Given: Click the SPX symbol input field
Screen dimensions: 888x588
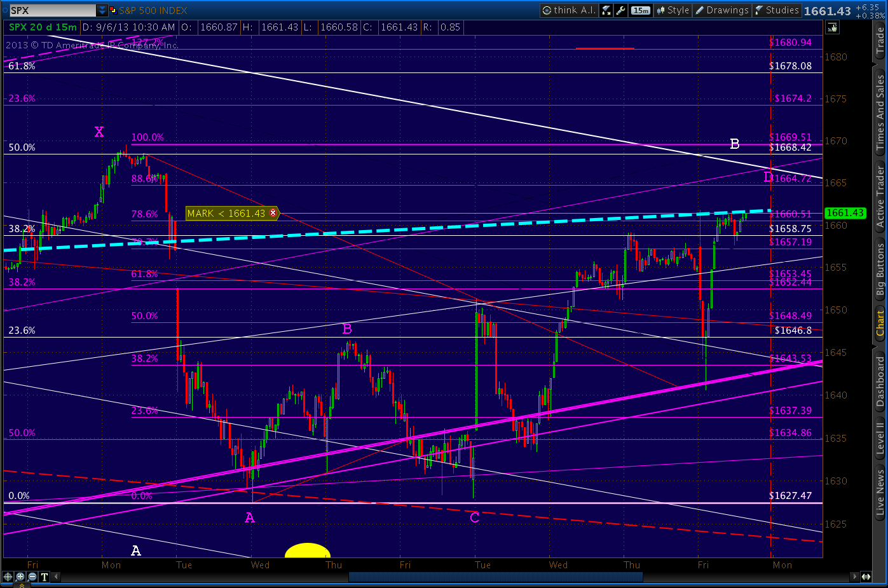Looking at the screenshot, I should 53,11.
